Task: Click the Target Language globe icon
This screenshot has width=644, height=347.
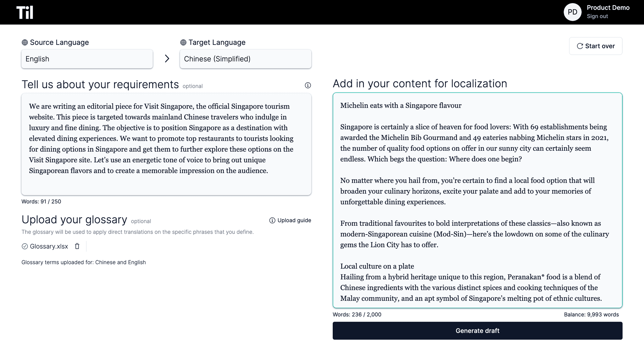Action: (x=183, y=42)
